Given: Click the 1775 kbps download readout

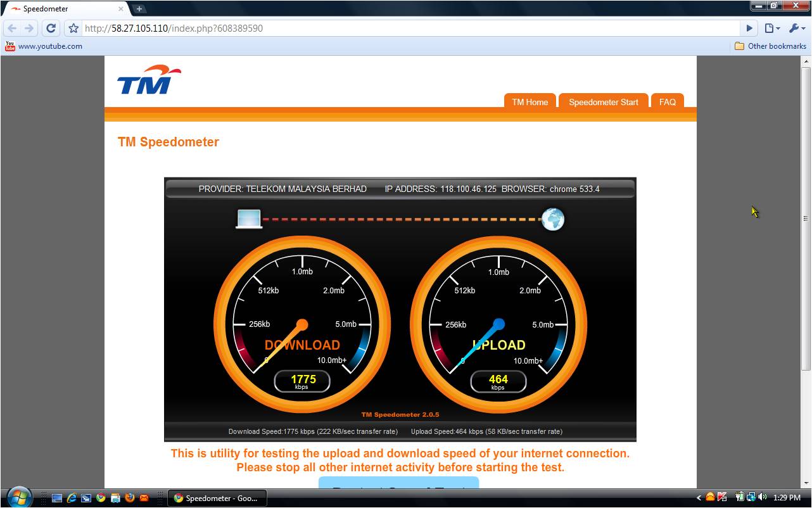Looking at the screenshot, I should (302, 381).
